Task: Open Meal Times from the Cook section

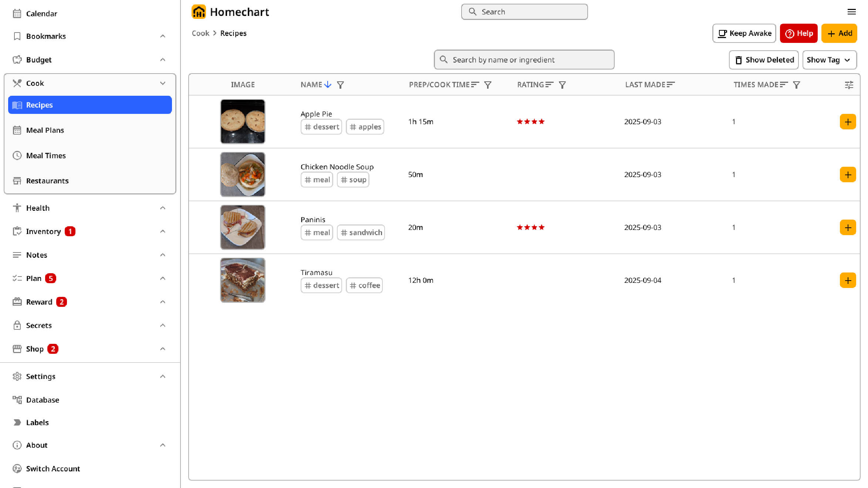Action: (46, 155)
